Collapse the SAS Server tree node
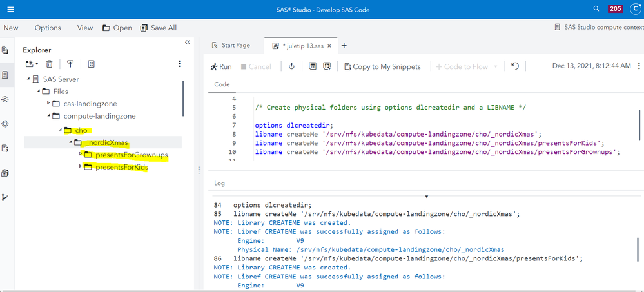This screenshot has width=644, height=292. point(29,79)
